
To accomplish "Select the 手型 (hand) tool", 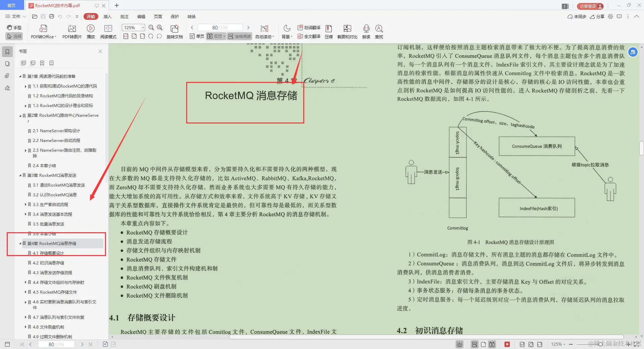I will point(14,28).
